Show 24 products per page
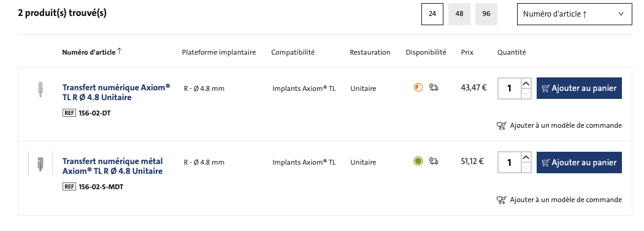This screenshot has width=644, height=231. click(x=432, y=14)
